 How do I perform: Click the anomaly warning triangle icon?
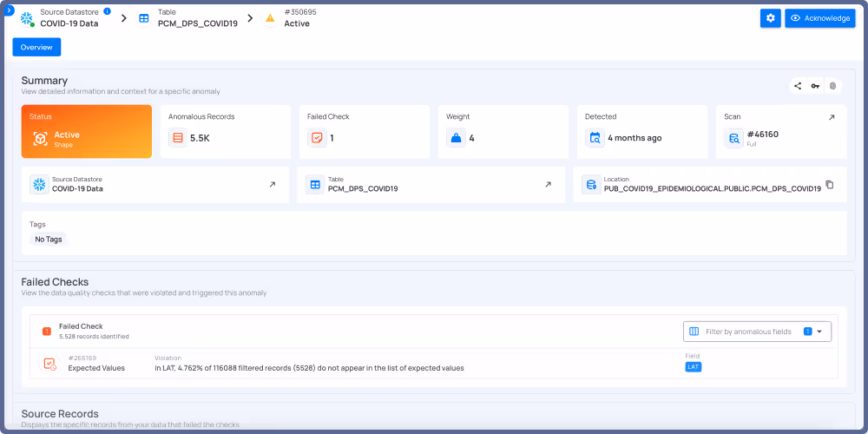coord(270,18)
